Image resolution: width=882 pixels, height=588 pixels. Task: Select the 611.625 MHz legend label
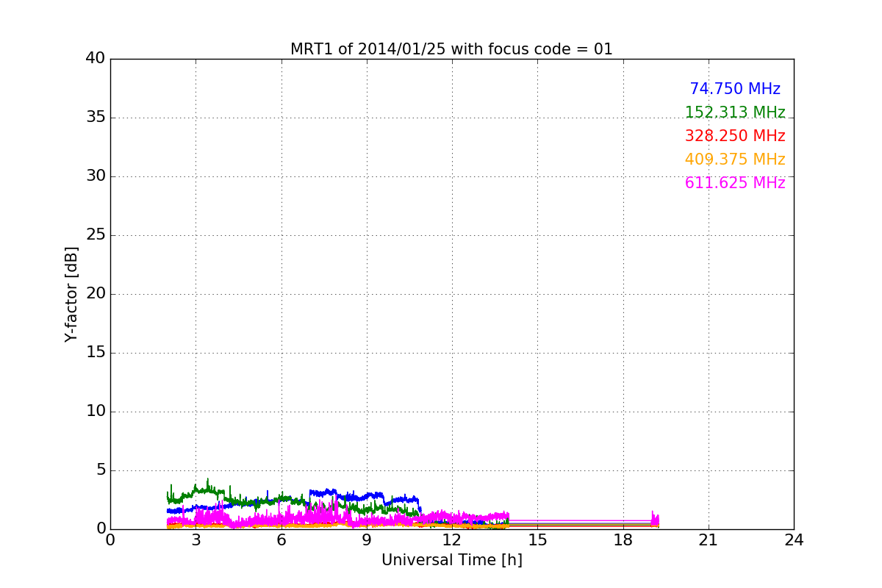click(x=735, y=183)
